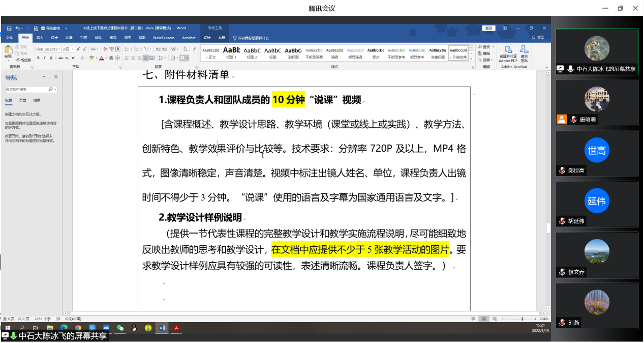Click the sign-in button in Word title bar
This screenshot has width=644, height=343.
489,28
